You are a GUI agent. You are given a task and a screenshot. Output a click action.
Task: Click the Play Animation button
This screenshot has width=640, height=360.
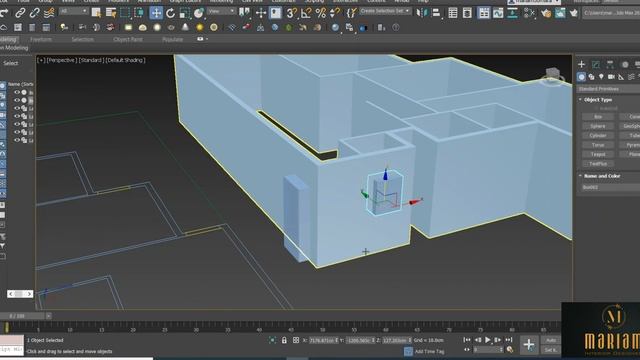(x=487, y=340)
